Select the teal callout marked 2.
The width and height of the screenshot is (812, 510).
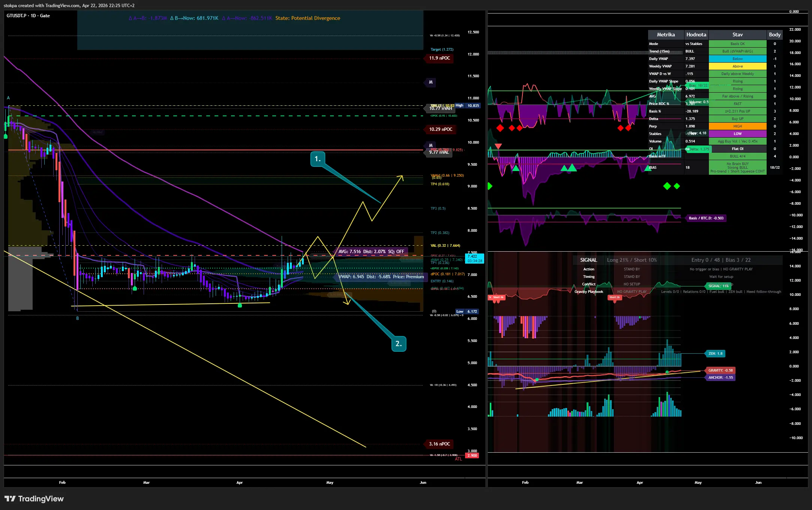(x=398, y=344)
